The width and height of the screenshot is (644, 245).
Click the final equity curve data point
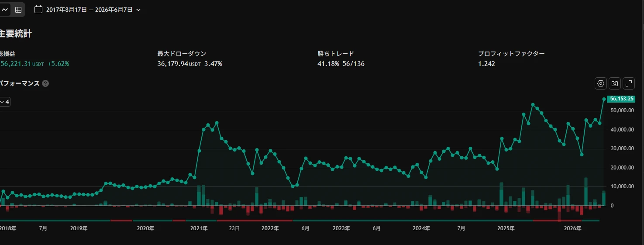604,99
